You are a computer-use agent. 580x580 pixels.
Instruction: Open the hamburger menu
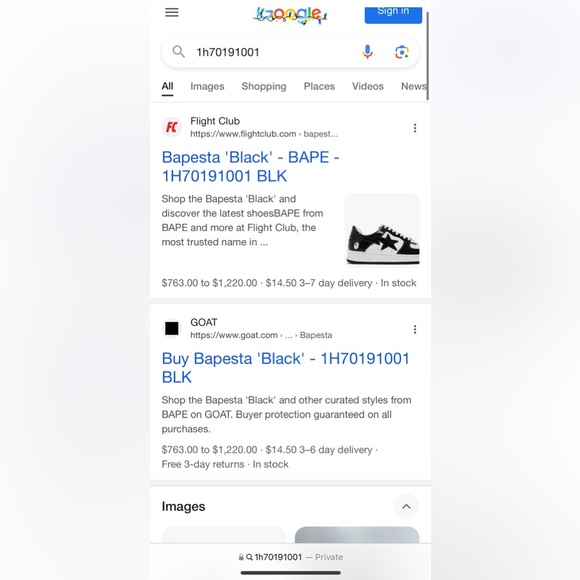(x=172, y=13)
